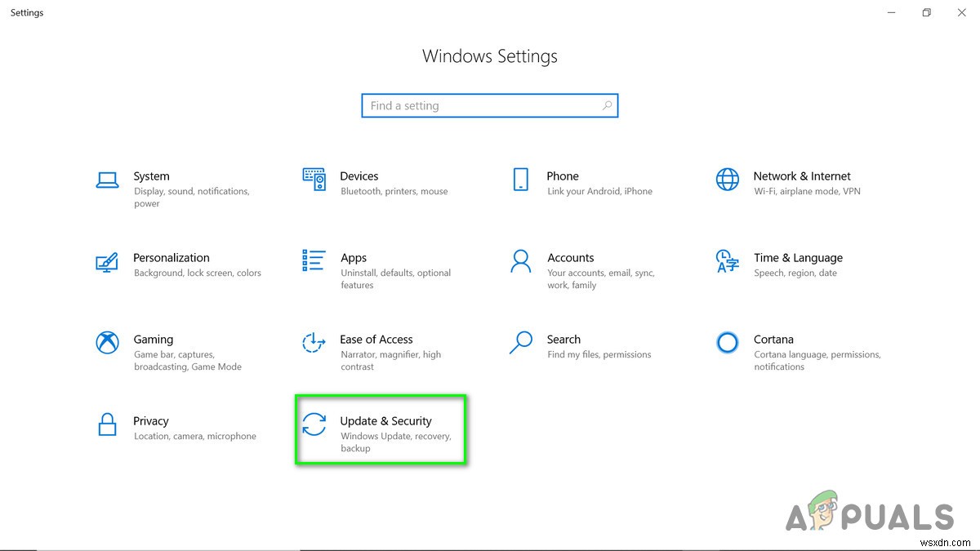Click the Phone settings icon
This screenshot has height=551, width=980.
tap(521, 180)
